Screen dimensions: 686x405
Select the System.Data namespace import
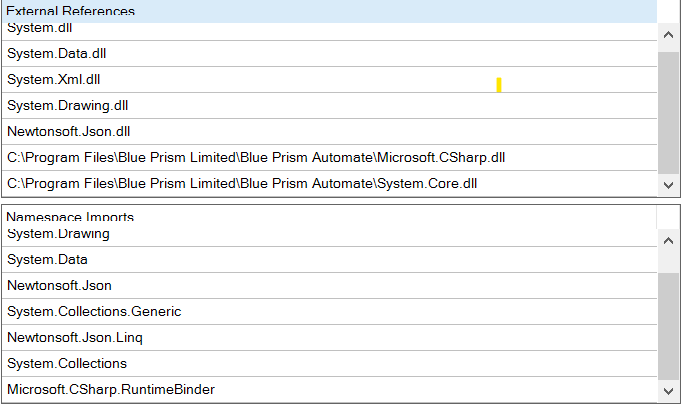click(x=329, y=260)
